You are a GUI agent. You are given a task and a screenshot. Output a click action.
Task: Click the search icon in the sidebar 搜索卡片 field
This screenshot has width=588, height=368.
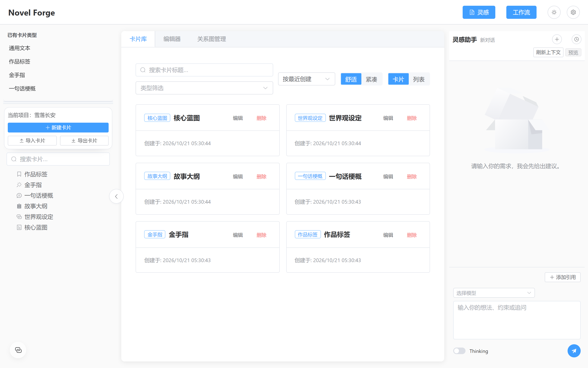(14, 159)
